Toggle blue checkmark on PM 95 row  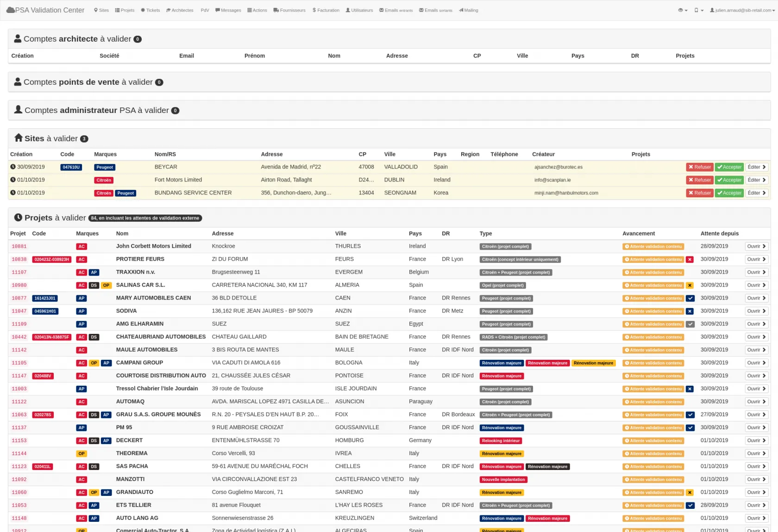[x=690, y=428]
